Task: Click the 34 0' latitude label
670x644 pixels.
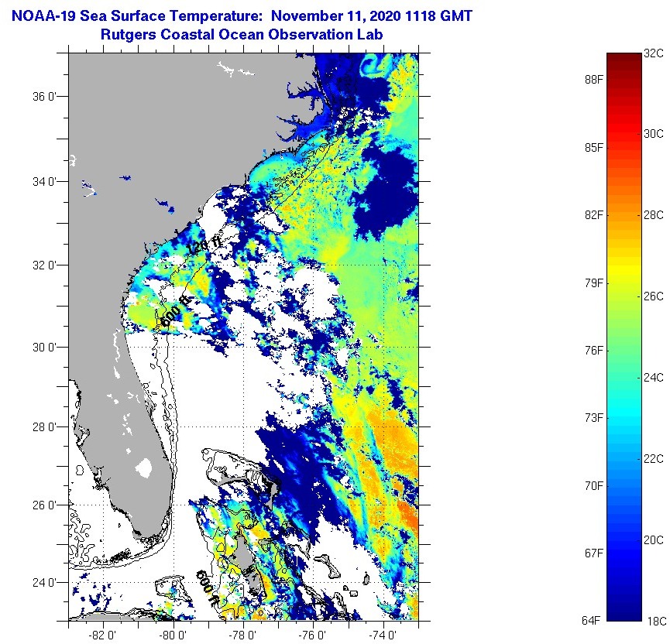Action: click(x=44, y=181)
